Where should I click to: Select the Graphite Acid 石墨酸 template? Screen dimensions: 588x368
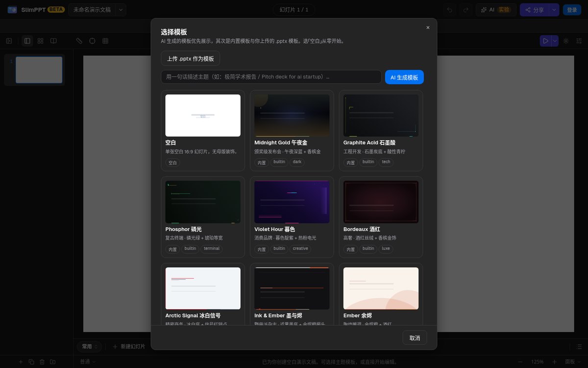(x=381, y=131)
